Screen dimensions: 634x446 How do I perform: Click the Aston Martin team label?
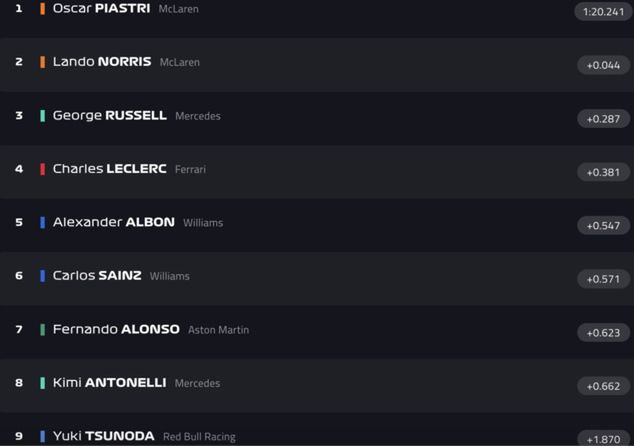tap(218, 330)
